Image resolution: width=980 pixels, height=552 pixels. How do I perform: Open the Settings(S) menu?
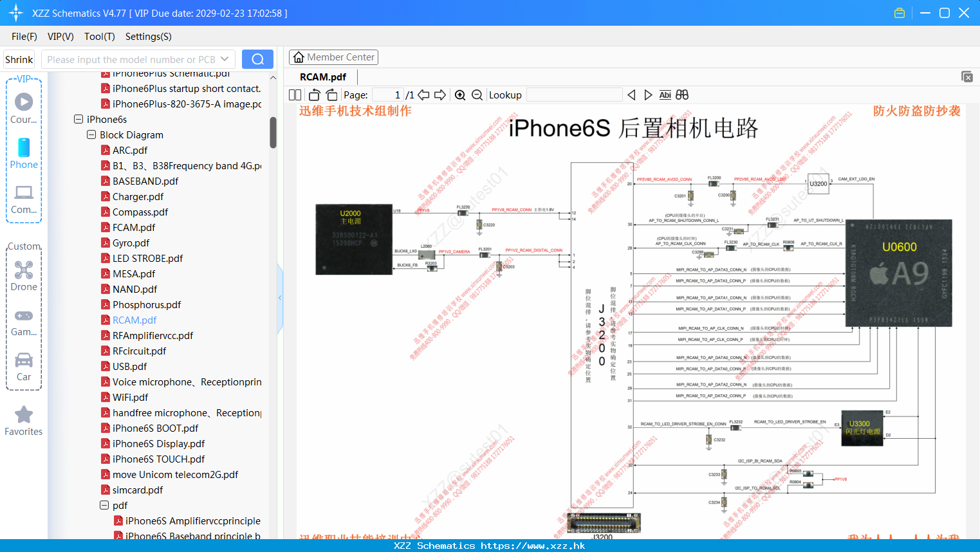(x=149, y=37)
